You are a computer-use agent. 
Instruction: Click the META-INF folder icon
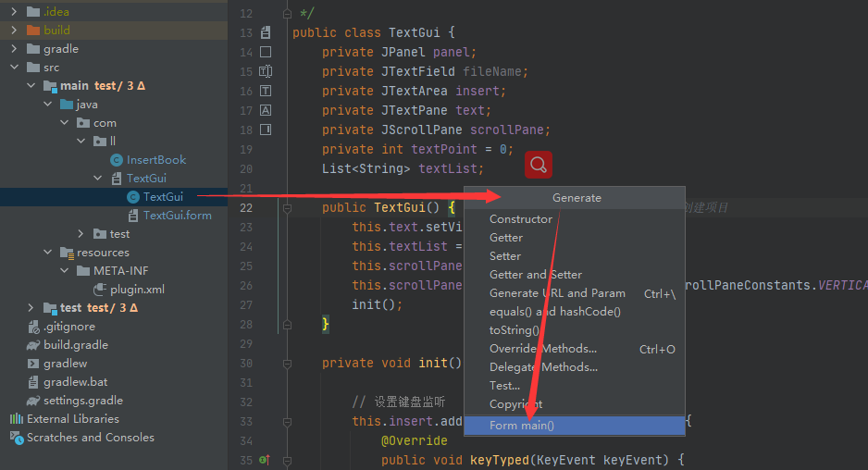click(83, 271)
